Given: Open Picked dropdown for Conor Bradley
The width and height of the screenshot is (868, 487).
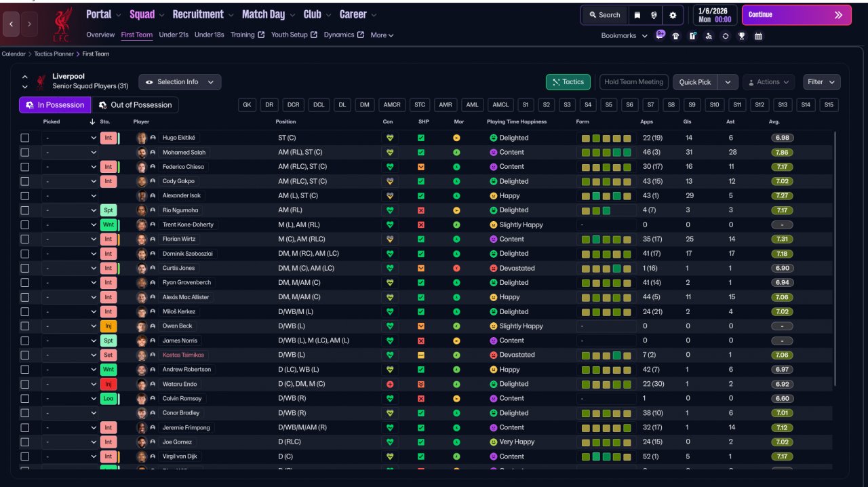Looking at the screenshot, I should pyautogui.click(x=71, y=413).
